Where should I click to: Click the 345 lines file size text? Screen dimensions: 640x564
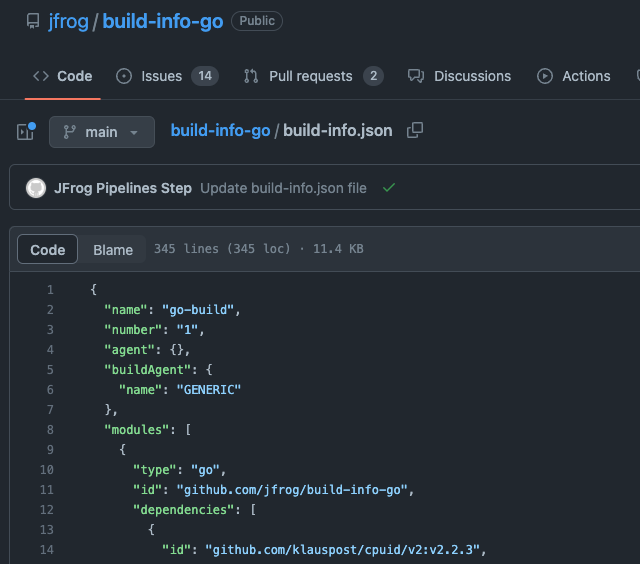(258, 249)
